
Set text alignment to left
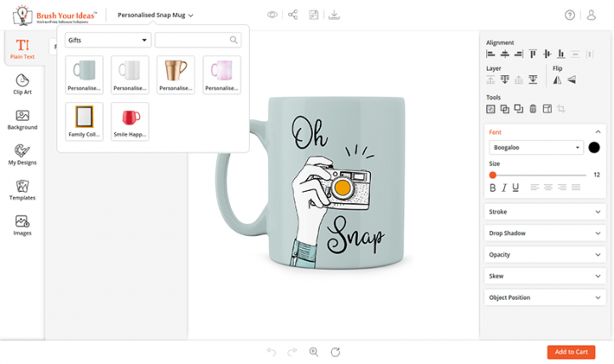point(535,188)
